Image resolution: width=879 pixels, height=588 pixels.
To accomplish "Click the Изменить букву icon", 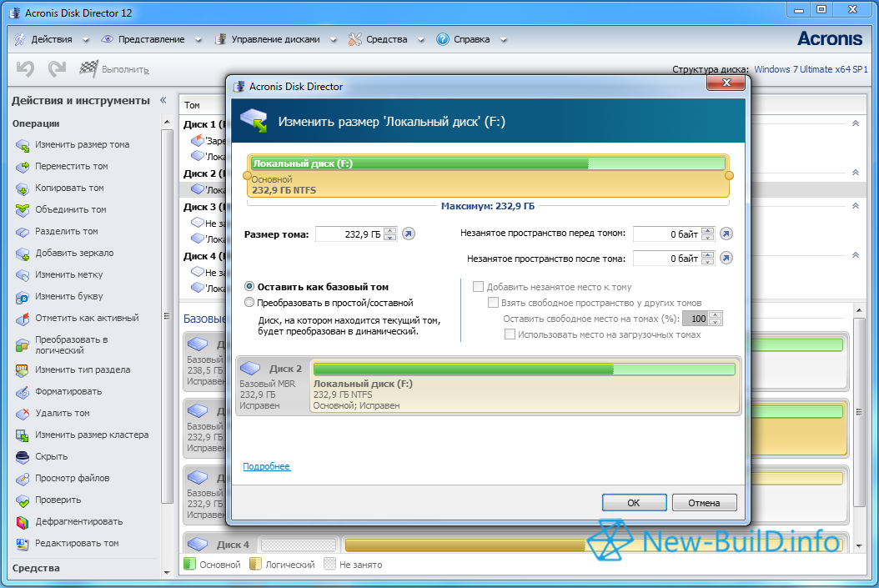I will click(23, 297).
